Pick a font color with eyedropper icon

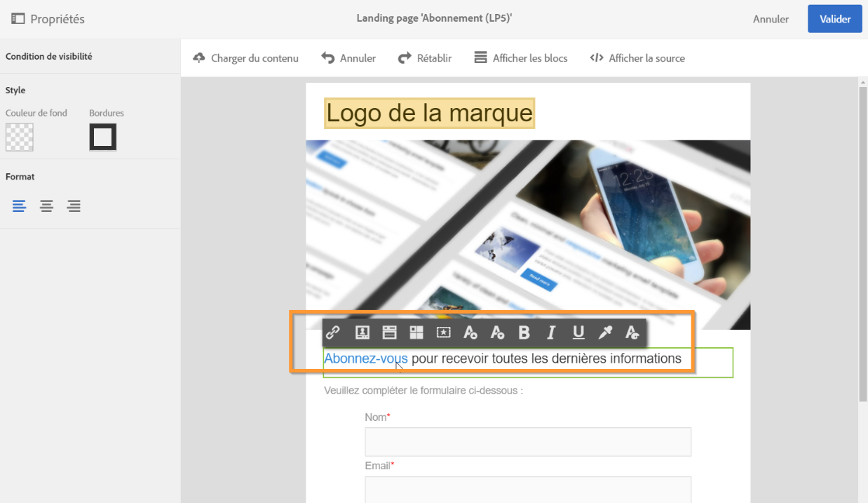point(605,333)
